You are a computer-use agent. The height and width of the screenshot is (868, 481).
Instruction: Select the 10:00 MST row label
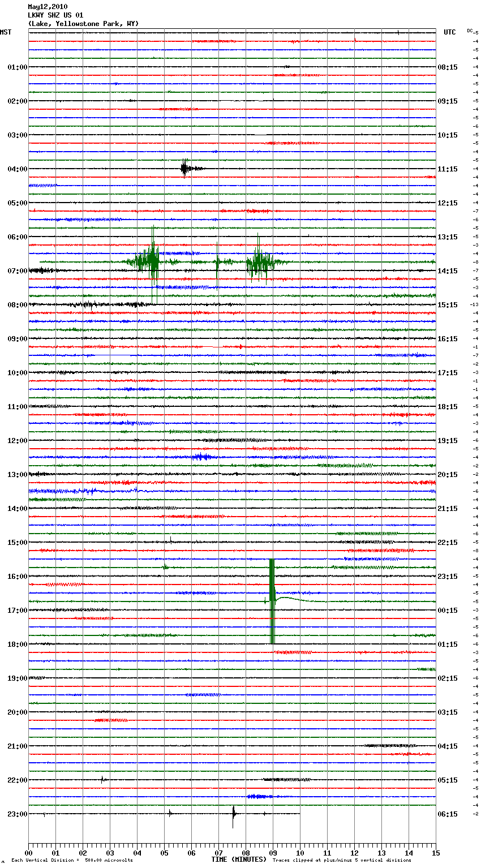coord(18,373)
